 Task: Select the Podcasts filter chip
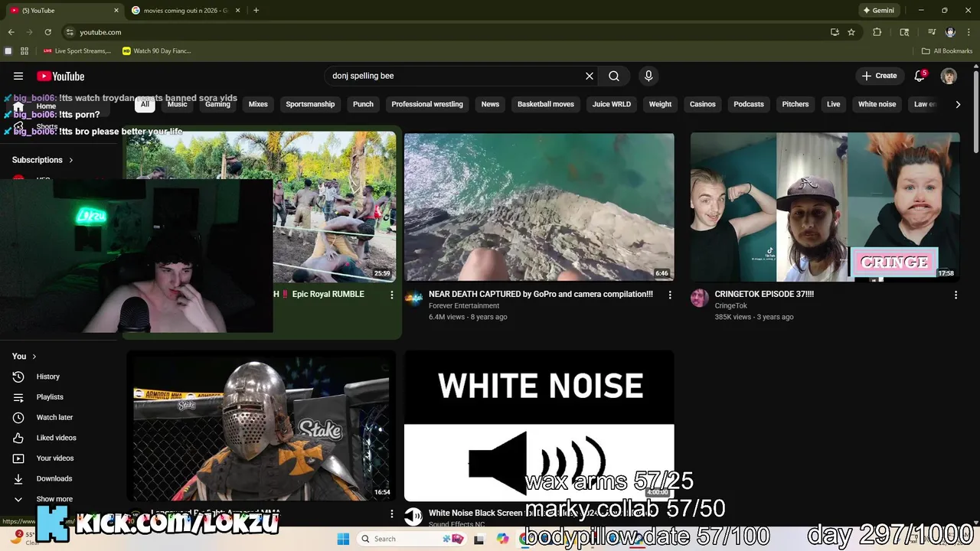(749, 104)
